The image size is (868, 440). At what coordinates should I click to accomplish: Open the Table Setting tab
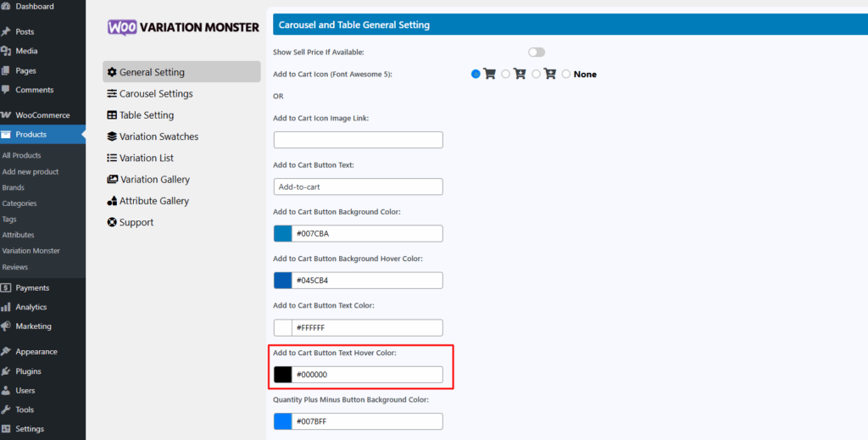click(x=181, y=115)
